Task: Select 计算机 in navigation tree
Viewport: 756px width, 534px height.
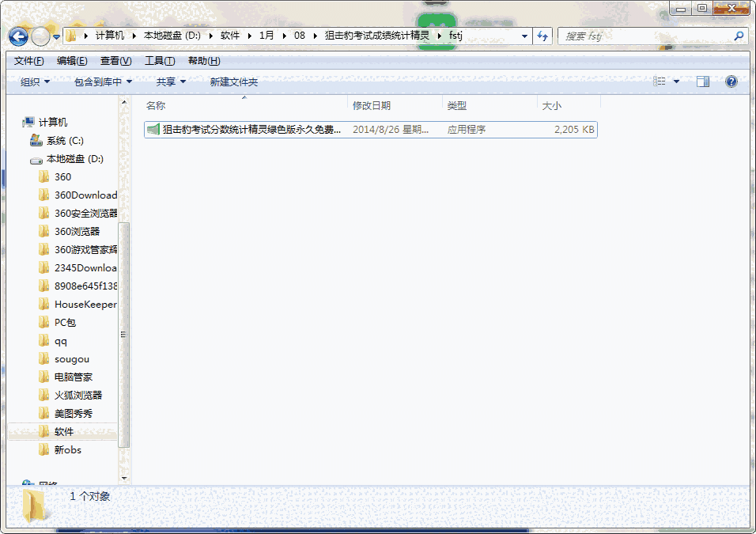Action: [52, 122]
